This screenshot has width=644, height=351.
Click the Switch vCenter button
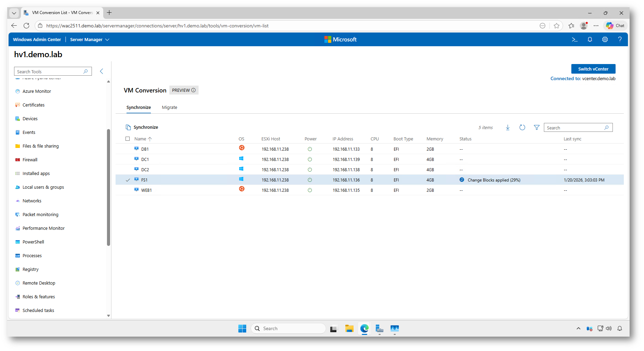[593, 69]
